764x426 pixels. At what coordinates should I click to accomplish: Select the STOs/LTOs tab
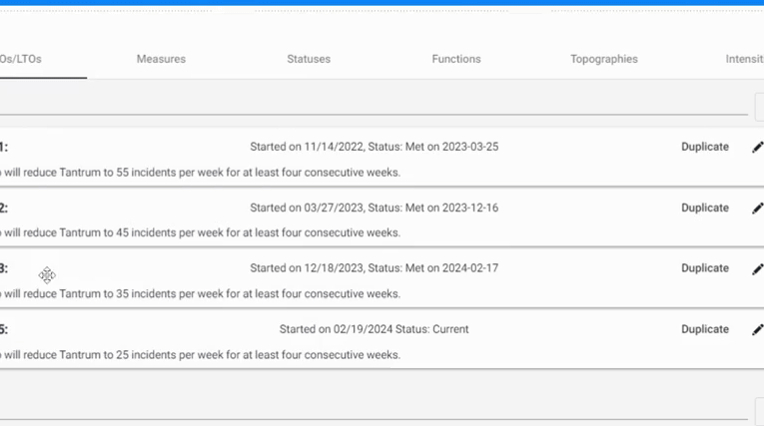pos(21,59)
